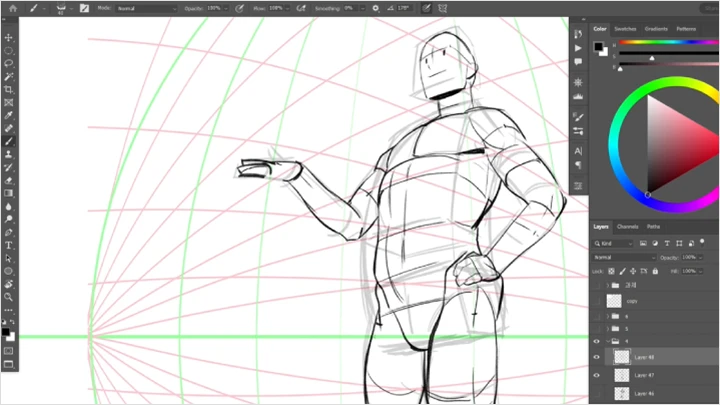Toggle Quick Mask mode
720x405 pixels.
tap(9, 351)
